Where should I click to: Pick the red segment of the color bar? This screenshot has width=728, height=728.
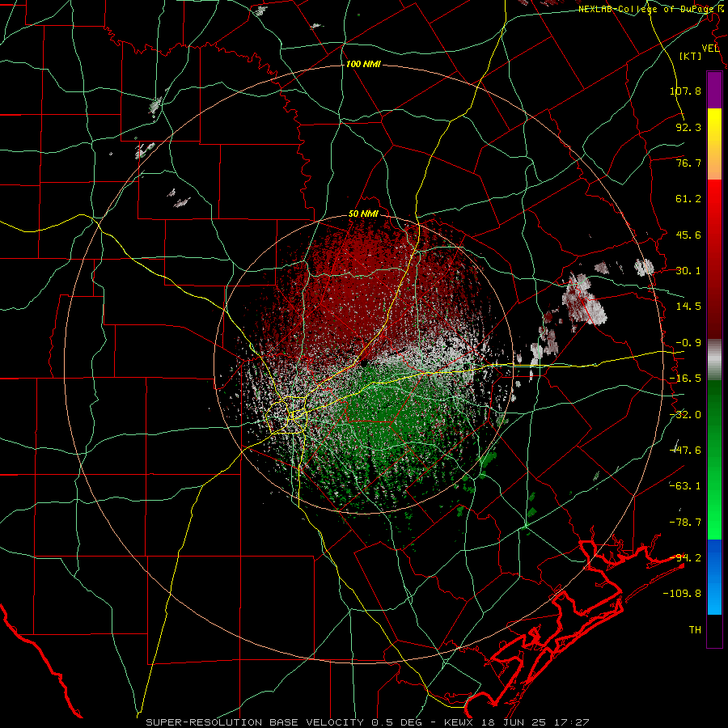click(714, 259)
